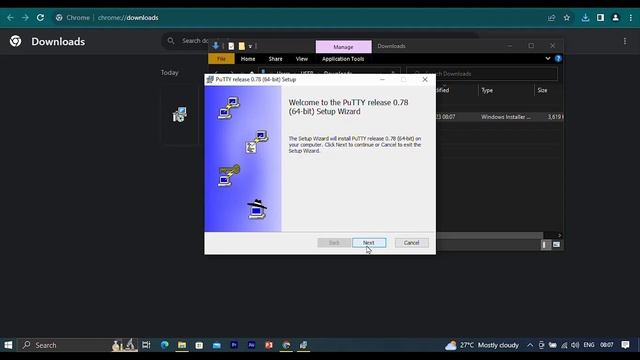Switch Explorer to large icons view
Viewport: 640px width, 360px height.
(x=556, y=244)
